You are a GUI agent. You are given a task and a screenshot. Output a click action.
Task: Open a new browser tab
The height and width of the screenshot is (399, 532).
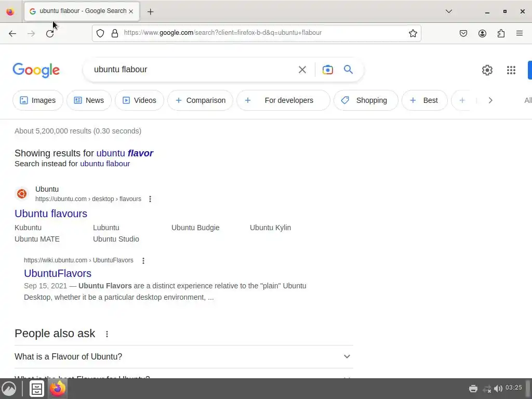tap(150, 11)
